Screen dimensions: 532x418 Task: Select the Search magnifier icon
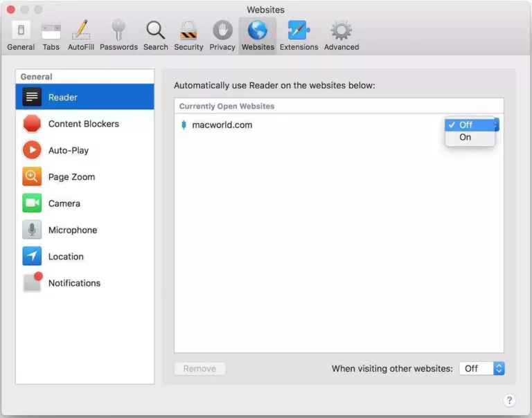[155, 35]
